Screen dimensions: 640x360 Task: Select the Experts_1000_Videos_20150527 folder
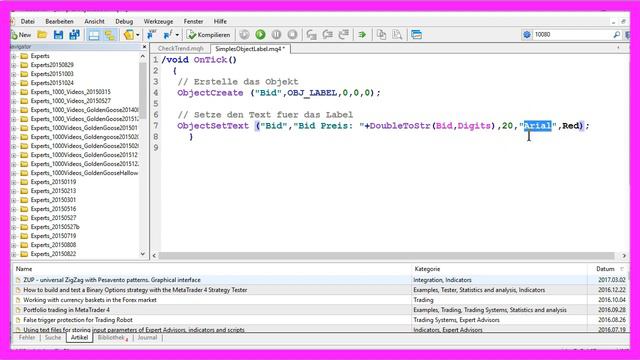tap(71, 101)
